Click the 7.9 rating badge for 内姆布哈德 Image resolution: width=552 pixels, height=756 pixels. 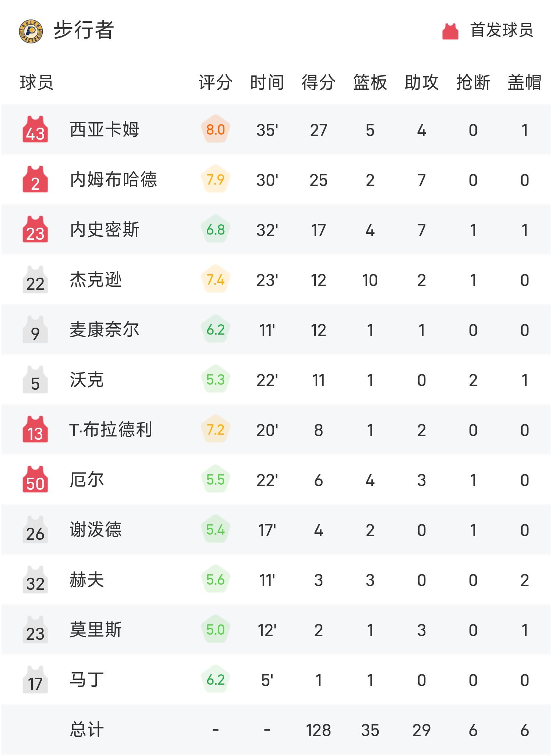[x=216, y=180]
